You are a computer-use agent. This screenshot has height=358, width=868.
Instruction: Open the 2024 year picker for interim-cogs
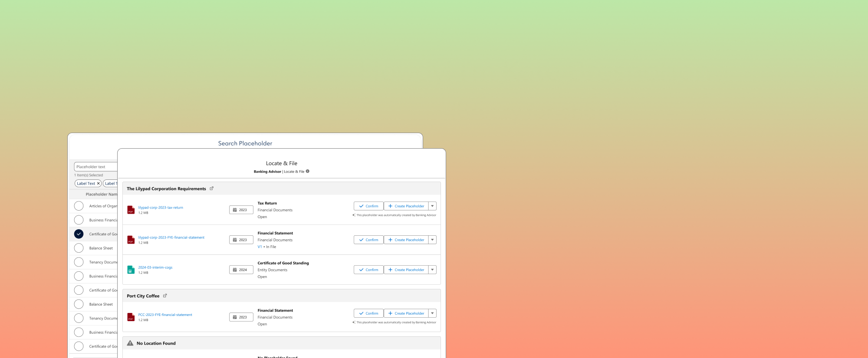(x=241, y=270)
